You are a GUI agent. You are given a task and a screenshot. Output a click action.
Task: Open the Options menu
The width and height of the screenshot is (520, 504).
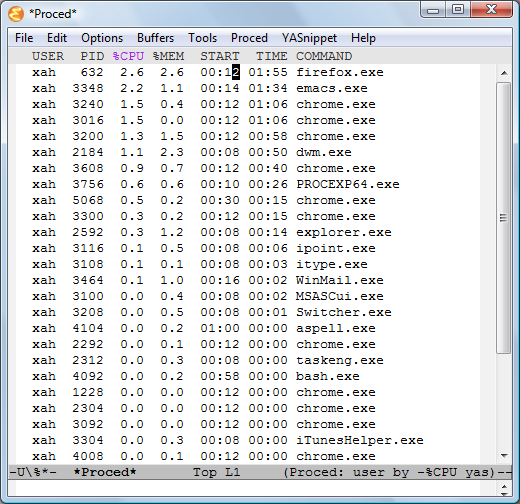102,38
